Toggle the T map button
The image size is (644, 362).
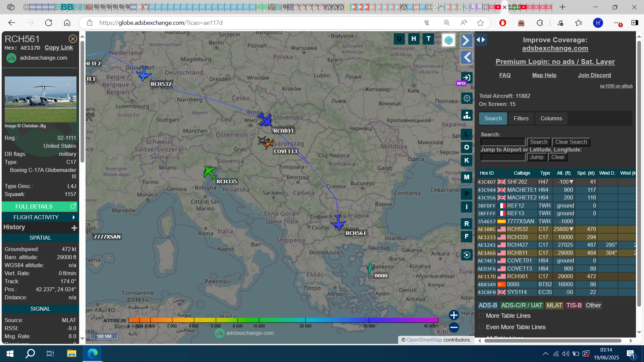click(x=428, y=39)
